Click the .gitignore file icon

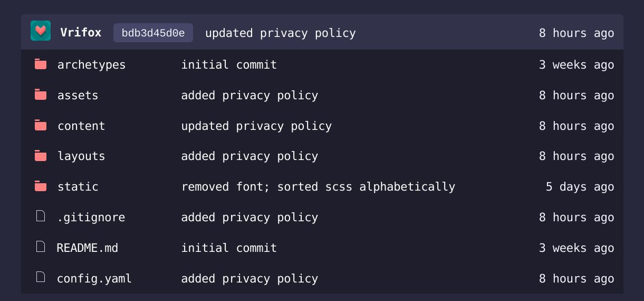tap(41, 216)
